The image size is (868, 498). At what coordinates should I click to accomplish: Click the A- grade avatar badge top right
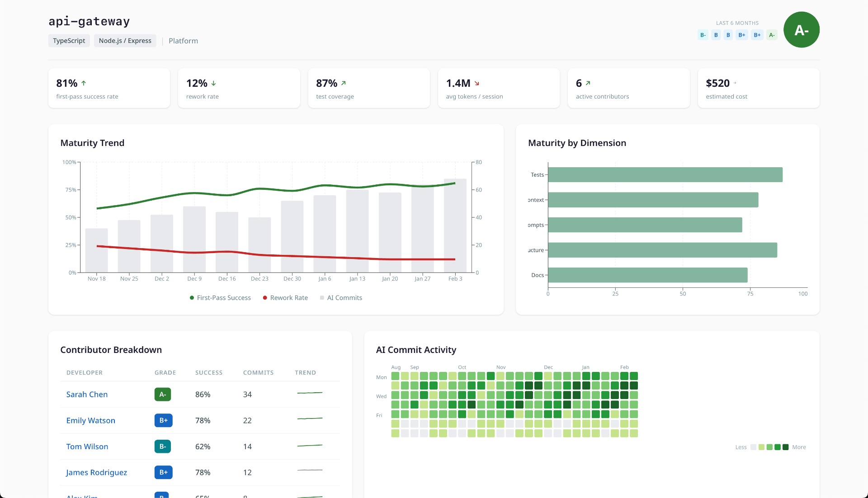point(801,29)
